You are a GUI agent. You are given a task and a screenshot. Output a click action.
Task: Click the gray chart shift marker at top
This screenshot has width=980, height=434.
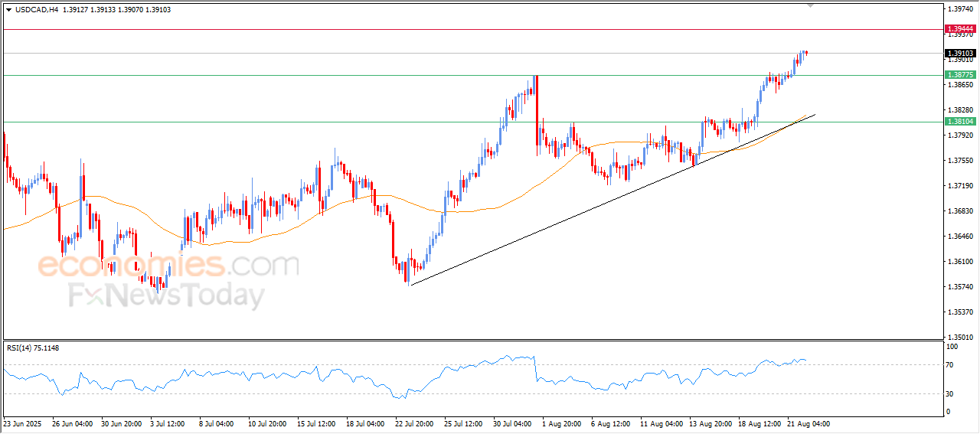tap(811, 5)
